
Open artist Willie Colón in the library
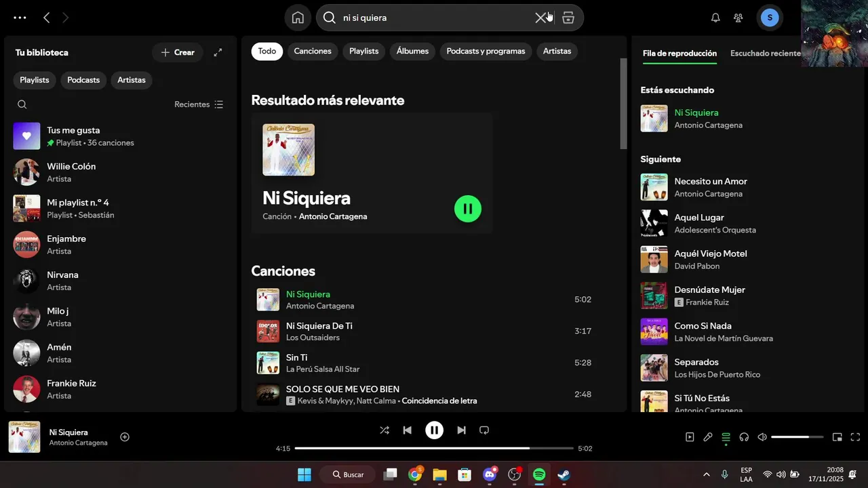click(119, 172)
